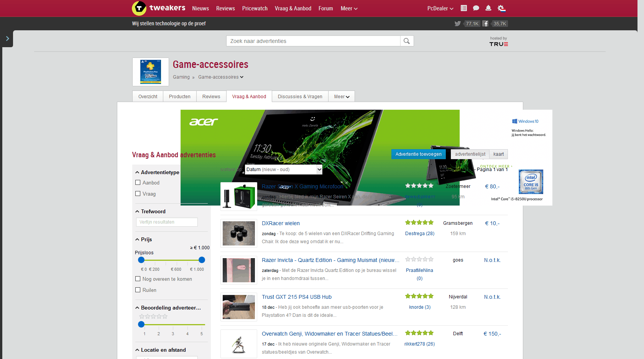Open messages via the speech bubble icon
This screenshot has width=644, height=359.
476,8
